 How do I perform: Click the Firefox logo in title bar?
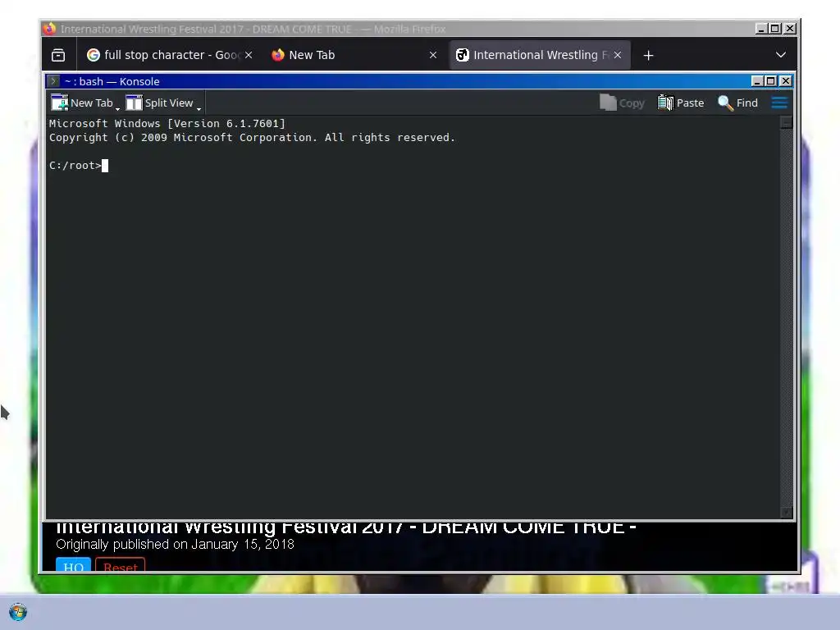(x=50, y=29)
